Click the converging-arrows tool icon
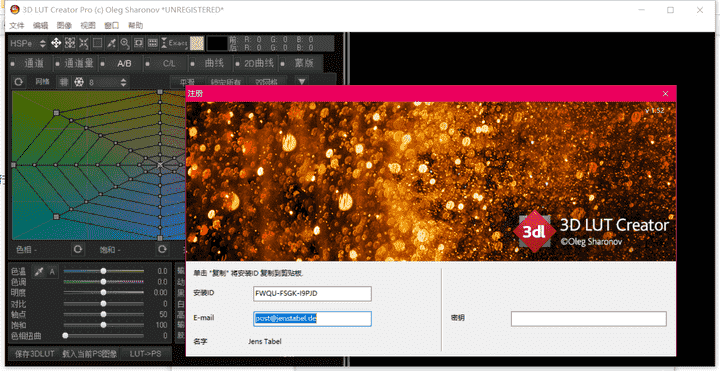This screenshot has height=371, width=720. pyautogui.click(x=84, y=43)
